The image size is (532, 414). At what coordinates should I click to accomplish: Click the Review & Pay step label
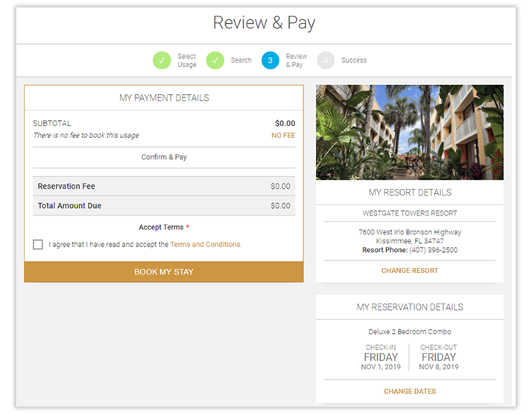pyautogui.click(x=297, y=60)
